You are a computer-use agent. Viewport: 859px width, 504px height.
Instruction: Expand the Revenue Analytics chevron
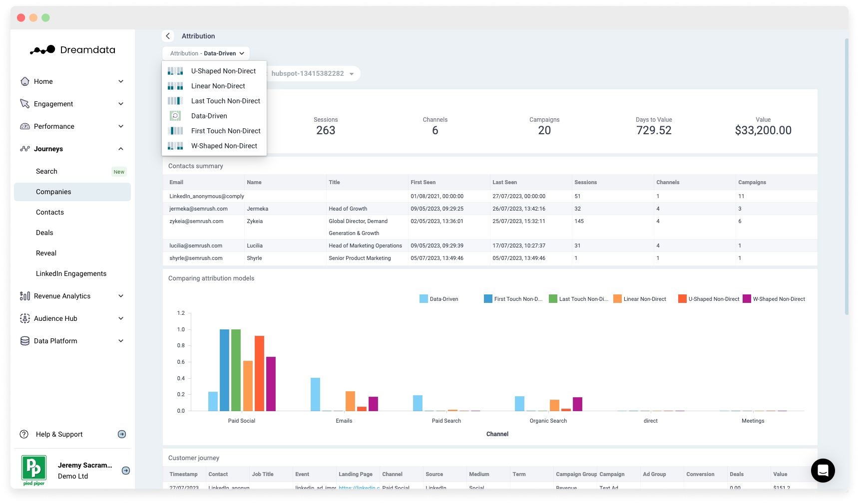121,296
